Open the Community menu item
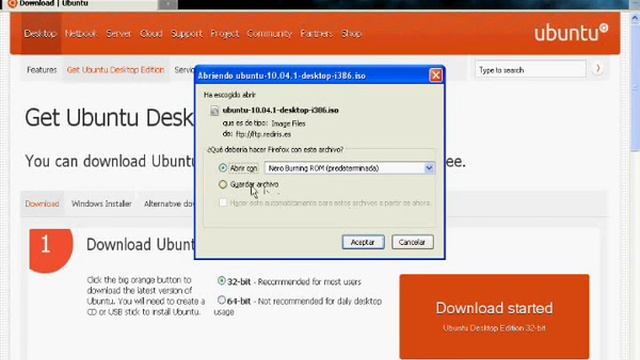This screenshot has height=360, width=640. click(x=269, y=34)
